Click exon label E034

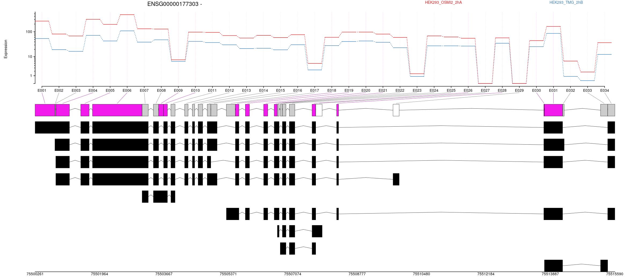[x=605, y=90]
